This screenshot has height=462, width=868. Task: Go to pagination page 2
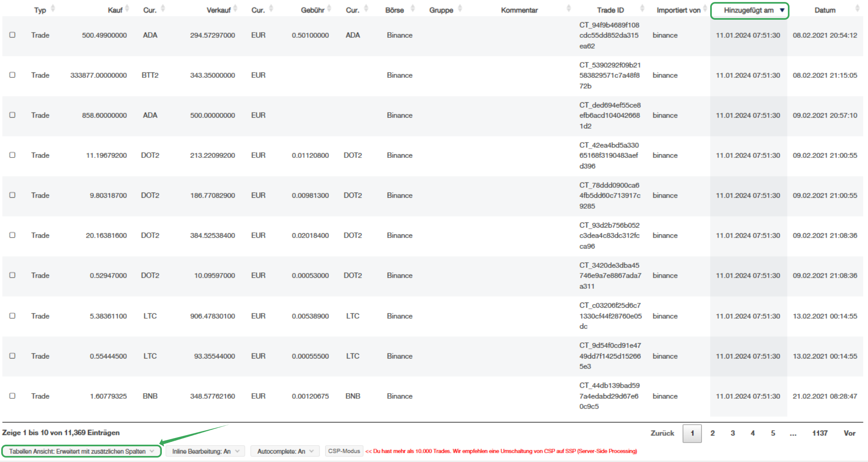(x=713, y=433)
